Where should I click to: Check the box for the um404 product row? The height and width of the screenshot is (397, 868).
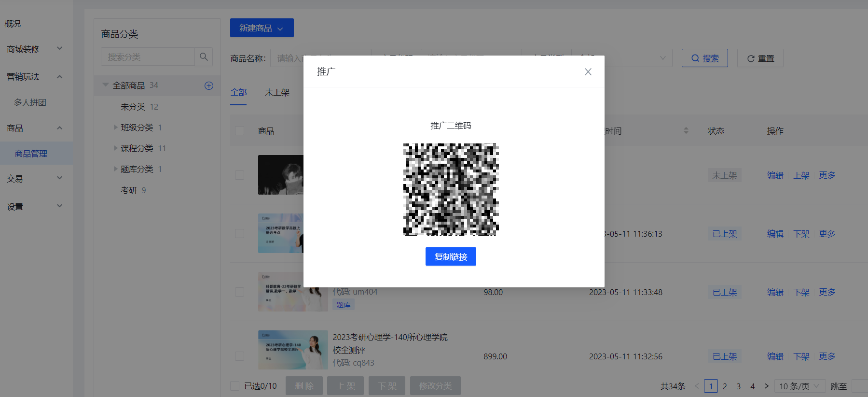tap(239, 292)
